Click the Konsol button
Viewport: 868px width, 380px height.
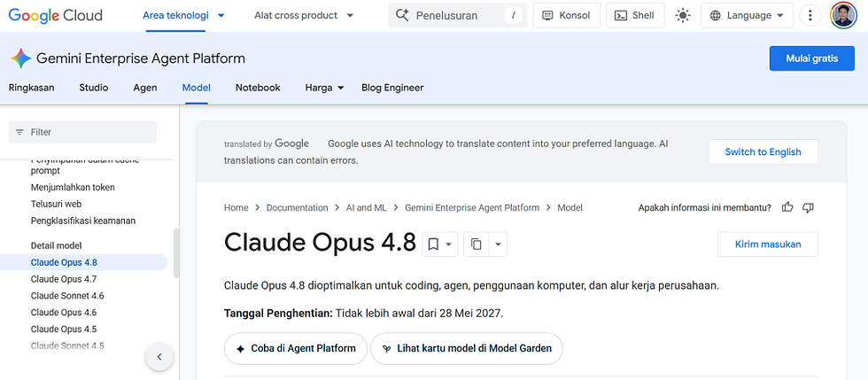click(566, 16)
